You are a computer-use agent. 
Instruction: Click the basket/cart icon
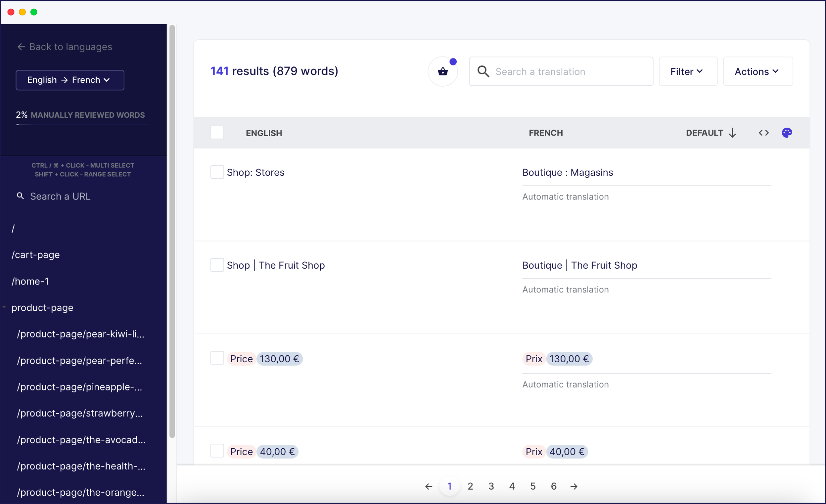(443, 71)
